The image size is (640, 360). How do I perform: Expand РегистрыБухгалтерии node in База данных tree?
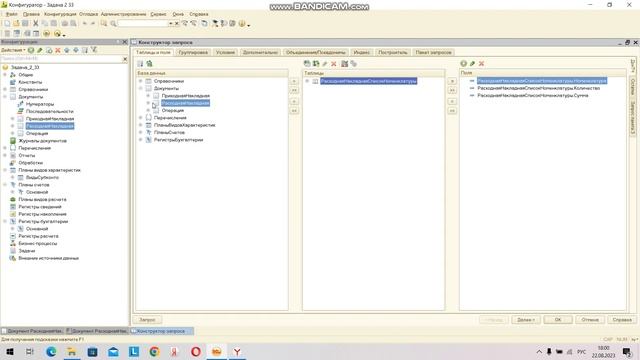[x=141, y=140]
